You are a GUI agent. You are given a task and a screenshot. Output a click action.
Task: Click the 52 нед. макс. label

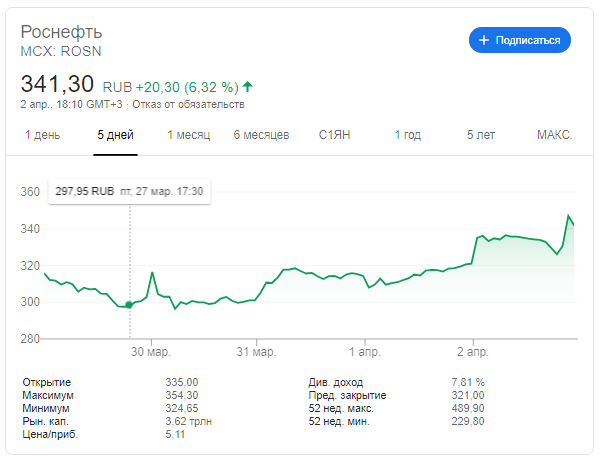341,408
